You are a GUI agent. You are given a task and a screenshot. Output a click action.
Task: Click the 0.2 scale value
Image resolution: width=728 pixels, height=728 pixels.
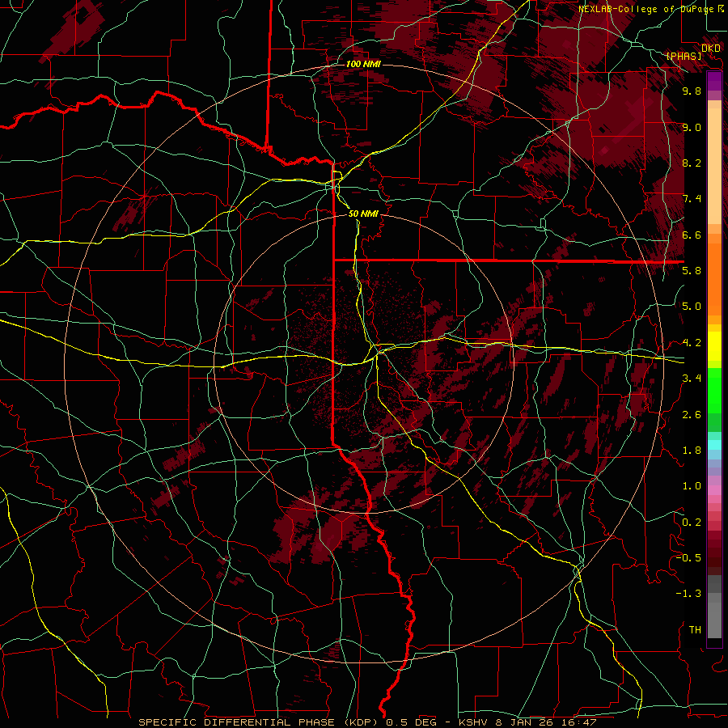(x=692, y=523)
